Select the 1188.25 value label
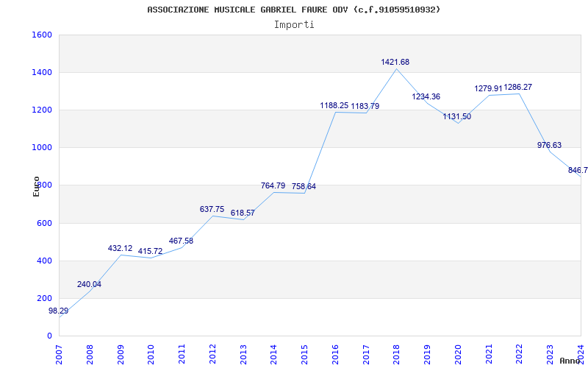This screenshot has width=588, height=368. [334, 105]
